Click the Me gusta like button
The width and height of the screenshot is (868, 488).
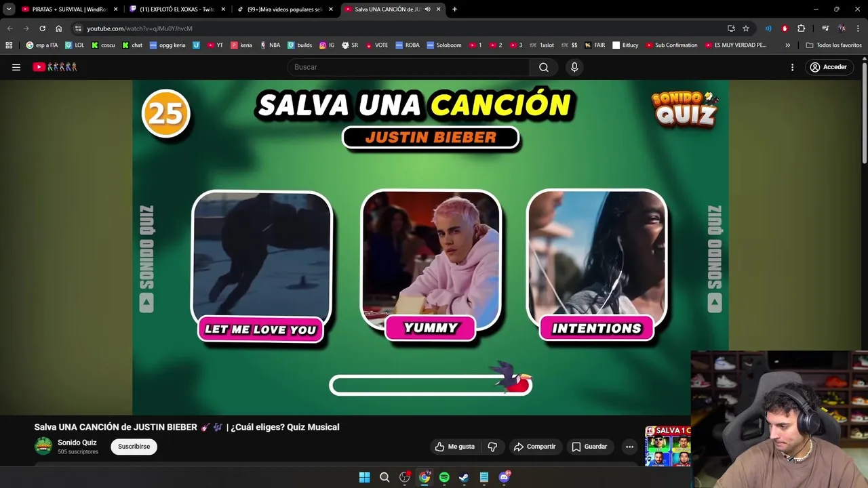pos(454,447)
